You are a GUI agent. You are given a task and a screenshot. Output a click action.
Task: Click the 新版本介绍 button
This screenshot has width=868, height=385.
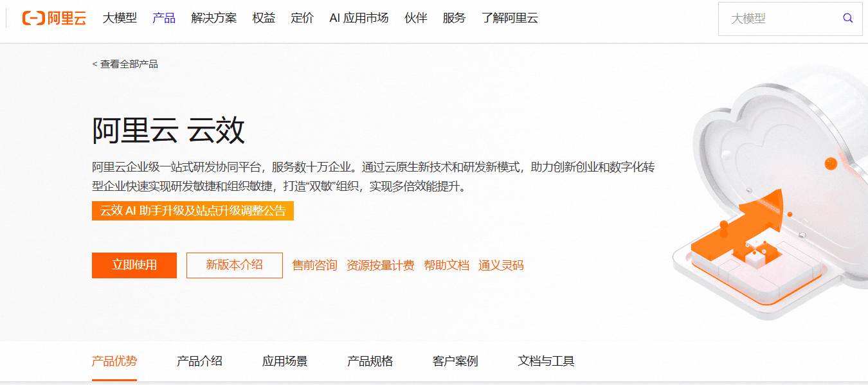tap(235, 265)
